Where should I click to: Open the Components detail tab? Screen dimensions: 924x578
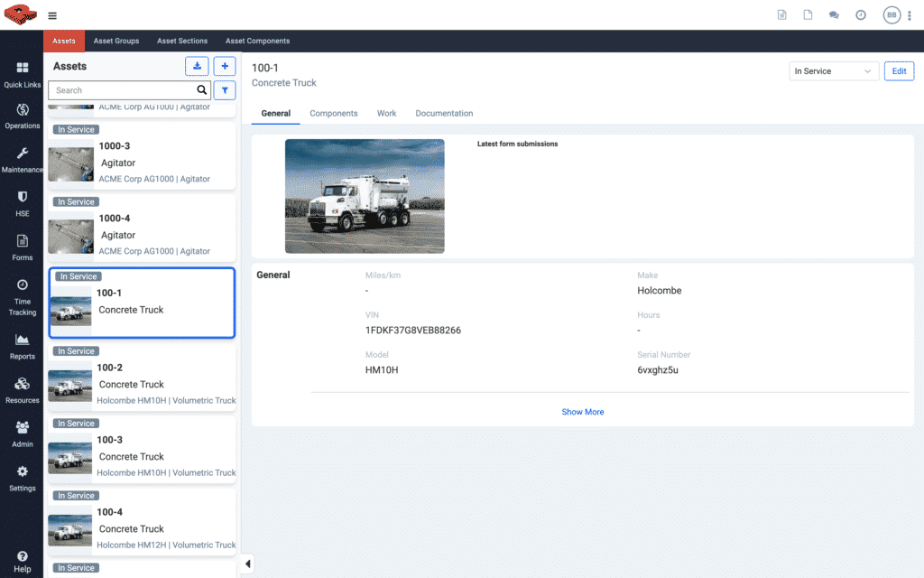pos(334,113)
